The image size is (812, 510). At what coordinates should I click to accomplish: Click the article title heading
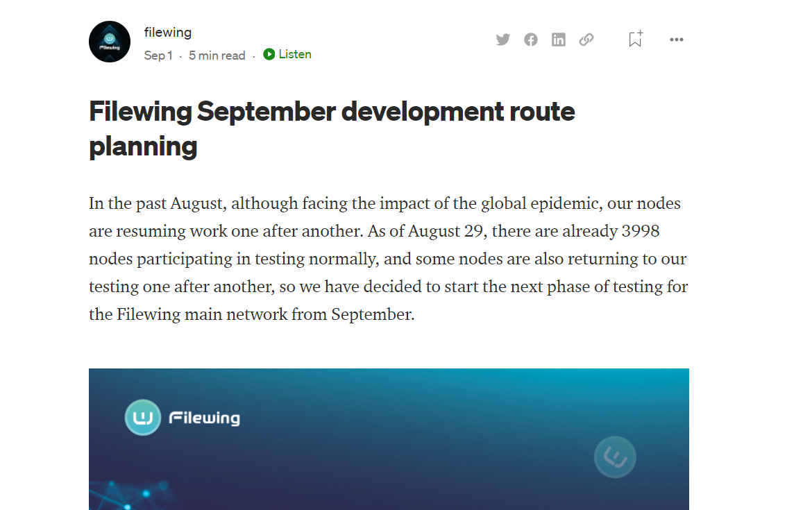point(332,129)
